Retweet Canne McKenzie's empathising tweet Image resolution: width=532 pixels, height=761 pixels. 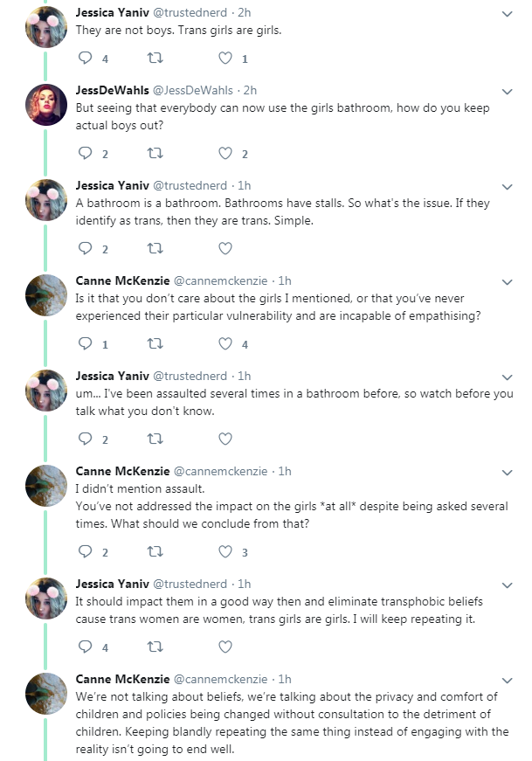[x=155, y=343]
